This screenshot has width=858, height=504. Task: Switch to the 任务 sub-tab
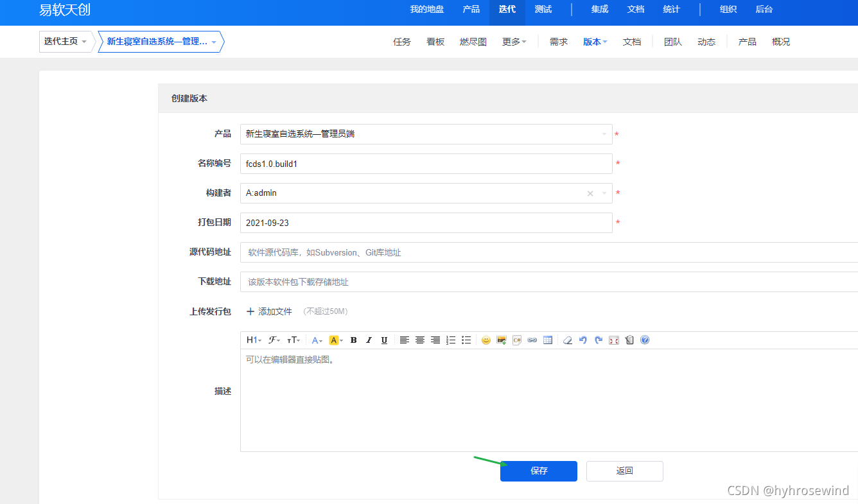[402, 42]
